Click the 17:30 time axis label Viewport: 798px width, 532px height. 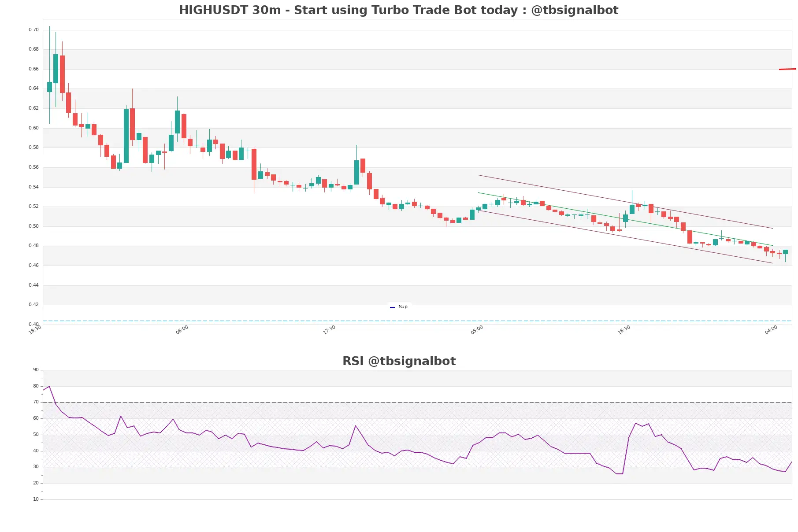(329, 330)
